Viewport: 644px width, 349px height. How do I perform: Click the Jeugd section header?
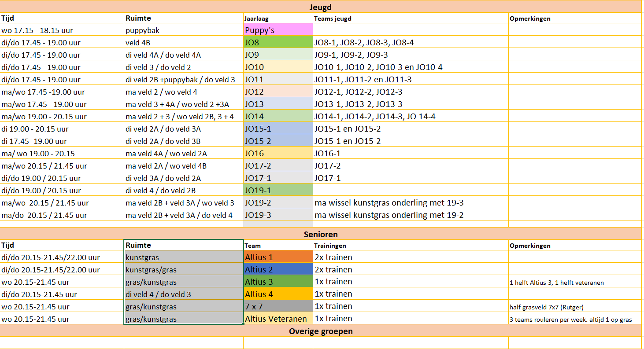pos(321,7)
